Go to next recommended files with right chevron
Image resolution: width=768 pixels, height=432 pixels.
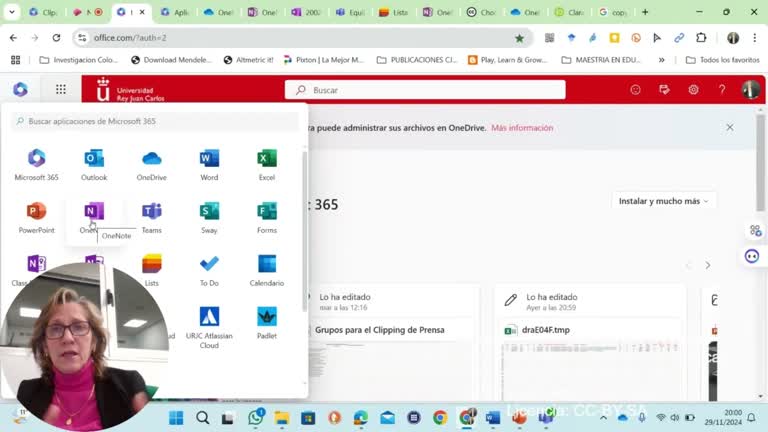tap(708, 265)
